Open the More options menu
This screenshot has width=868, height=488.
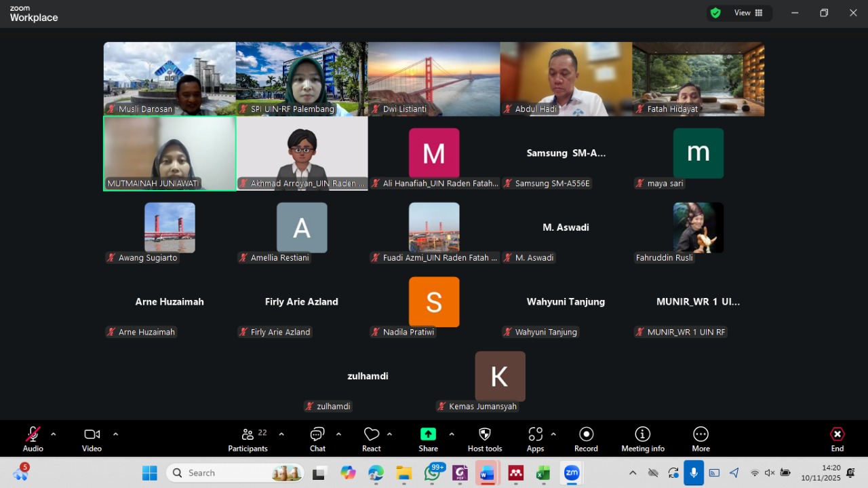[701, 439]
